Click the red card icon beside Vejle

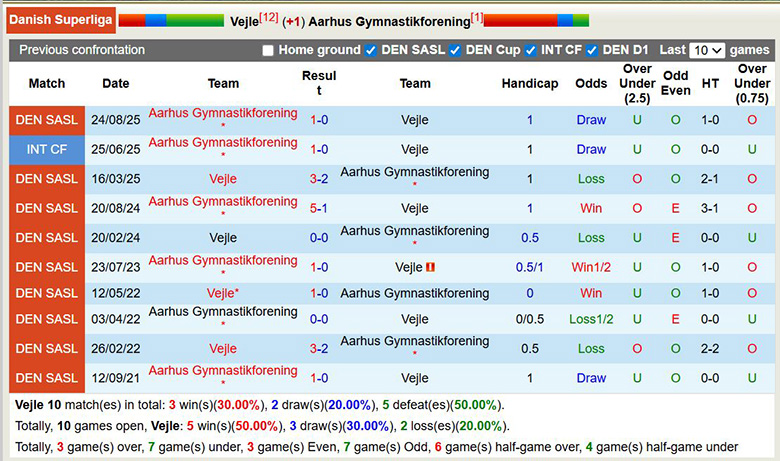430,268
